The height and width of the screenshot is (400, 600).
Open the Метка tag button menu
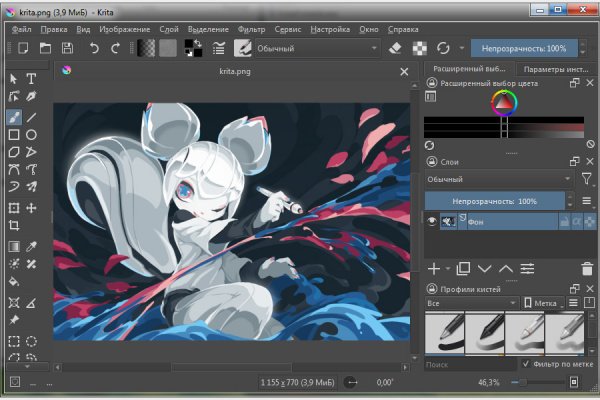[x=543, y=303]
